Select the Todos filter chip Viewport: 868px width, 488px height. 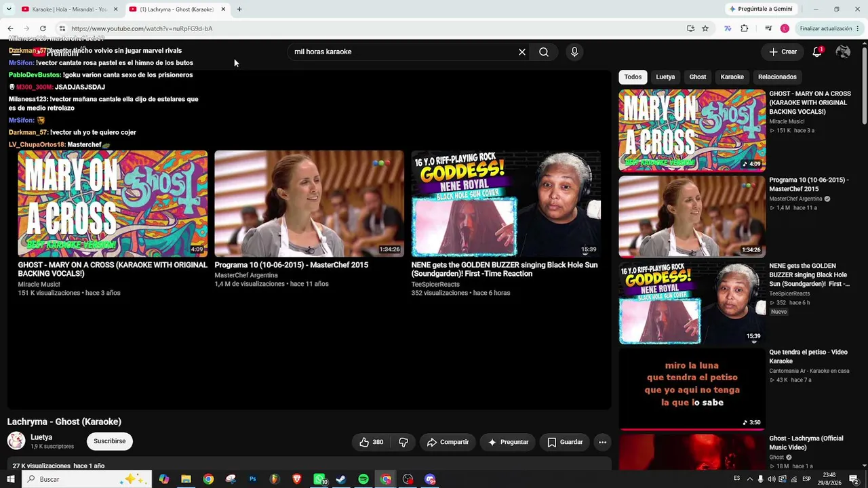pyautogui.click(x=633, y=77)
